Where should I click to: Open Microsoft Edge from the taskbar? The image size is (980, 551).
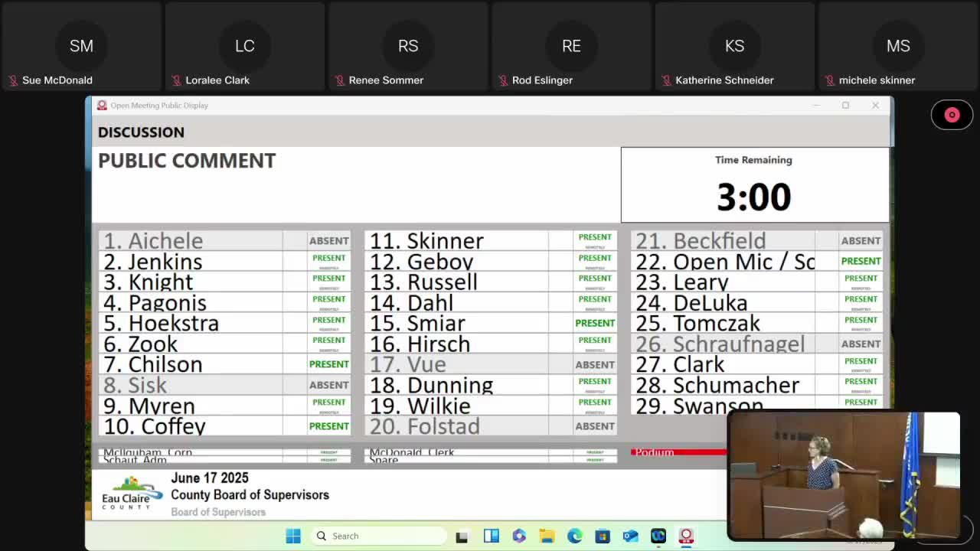coord(575,536)
